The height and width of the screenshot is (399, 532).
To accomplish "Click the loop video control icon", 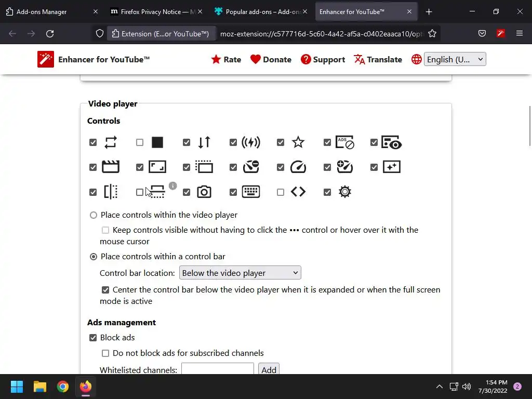I will [x=111, y=142].
